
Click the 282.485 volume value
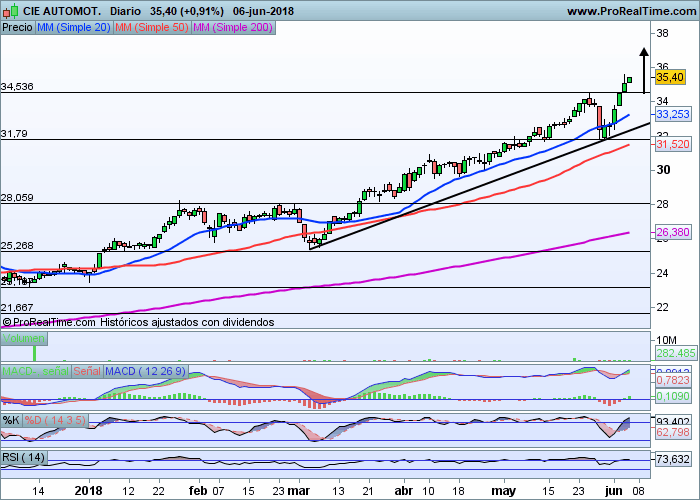(x=676, y=353)
